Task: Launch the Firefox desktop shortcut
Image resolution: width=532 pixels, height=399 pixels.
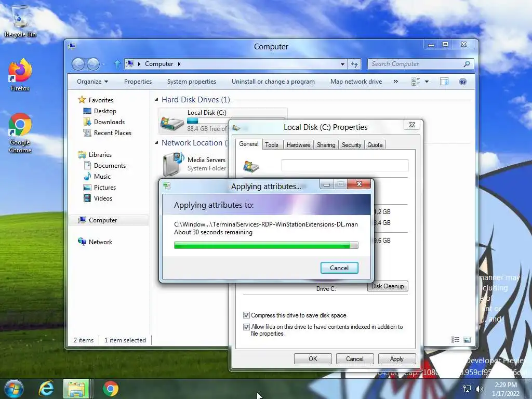Action: [20, 75]
